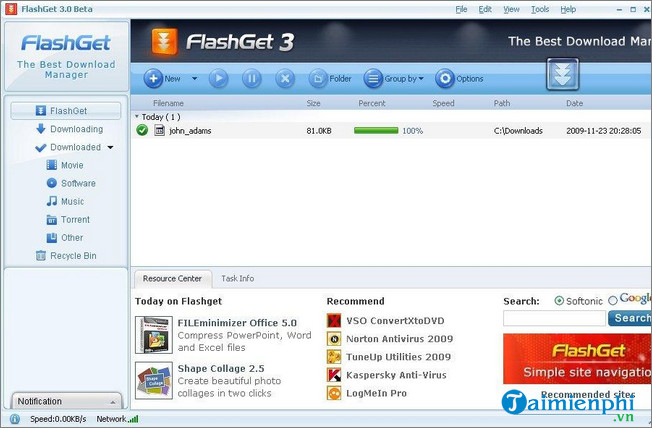Click the search input field
652x428 pixels.
[x=554, y=318]
